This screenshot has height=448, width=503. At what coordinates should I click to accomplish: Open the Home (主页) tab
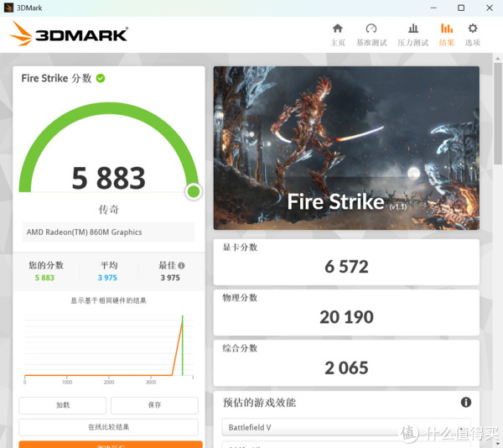pyautogui.click(x=338, y=34)
